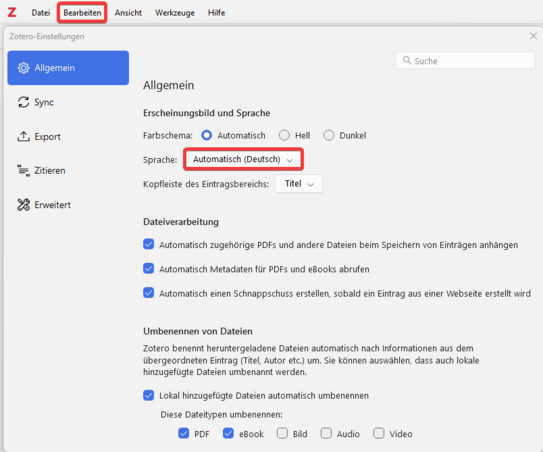Screen dimensions: 543x452
Task: Click the Erweitert tools icon
Action: point(24,205)
